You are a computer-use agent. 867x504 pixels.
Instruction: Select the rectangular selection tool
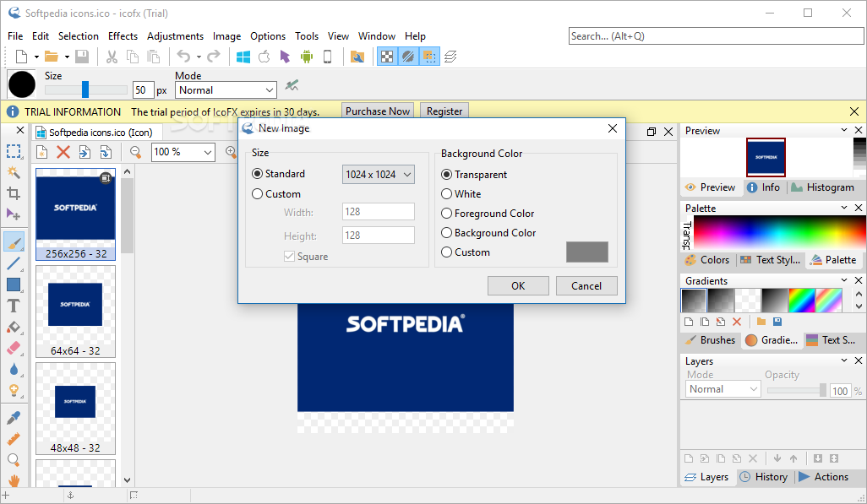14,151
